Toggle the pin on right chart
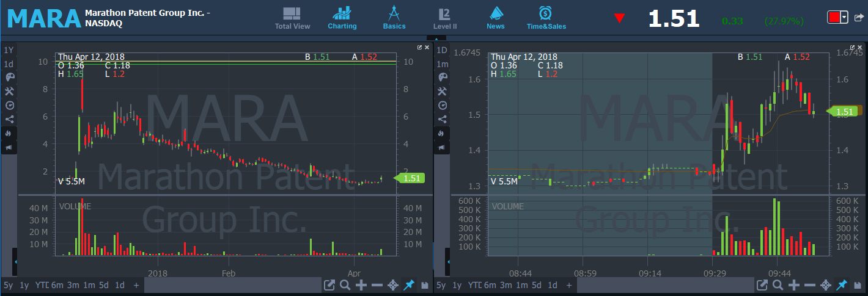 click(842, 285)
